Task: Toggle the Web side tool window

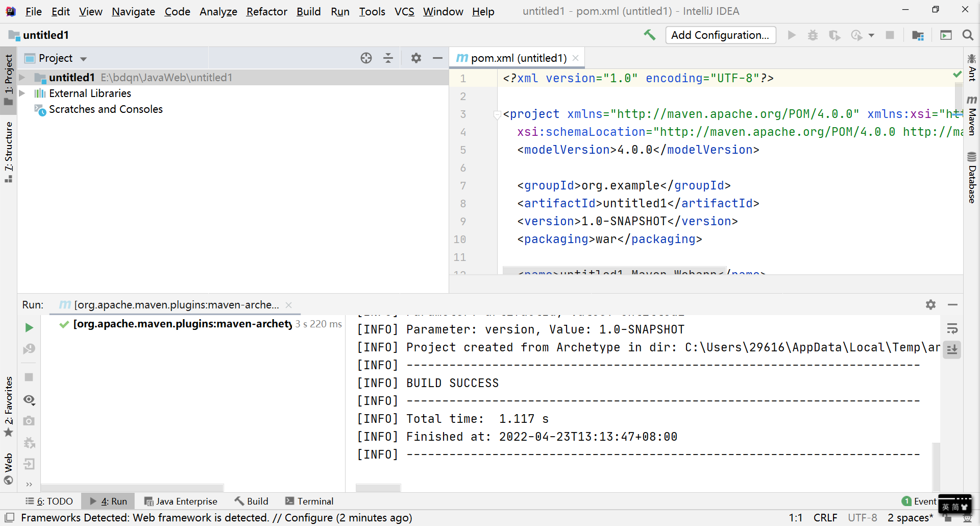Action: [x=8, y=469]
